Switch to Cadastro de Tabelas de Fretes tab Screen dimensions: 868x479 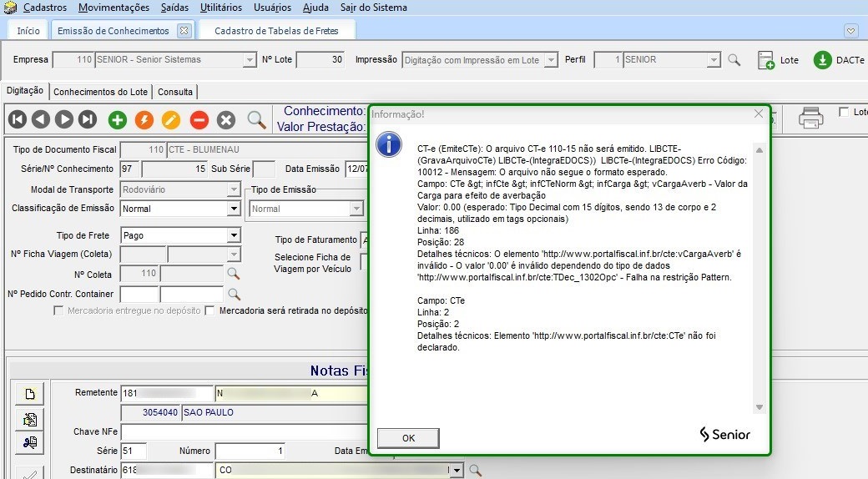click(276, 31)
